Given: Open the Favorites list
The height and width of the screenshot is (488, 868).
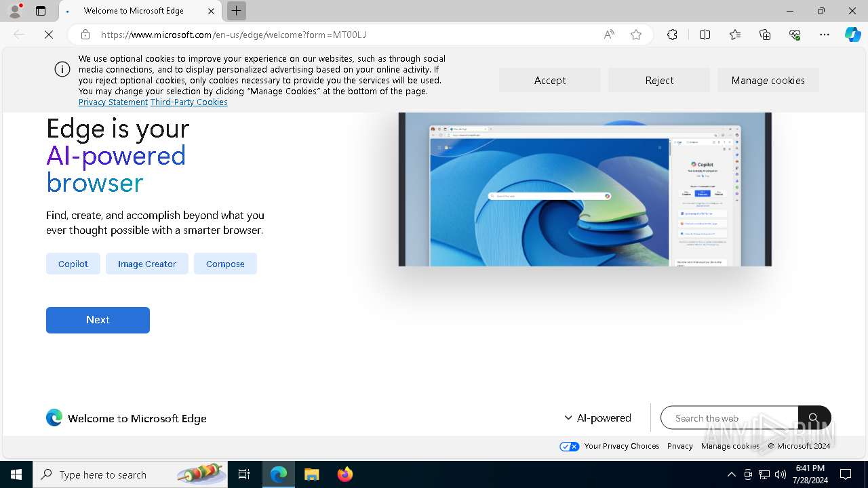Looking at the screenshot, I should coord(735,35).
